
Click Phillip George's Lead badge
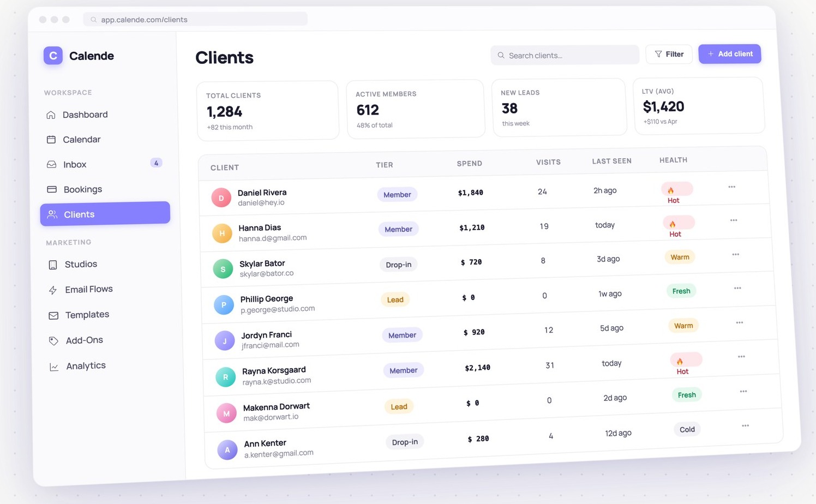pyautogui.click(x=395, y=299)
